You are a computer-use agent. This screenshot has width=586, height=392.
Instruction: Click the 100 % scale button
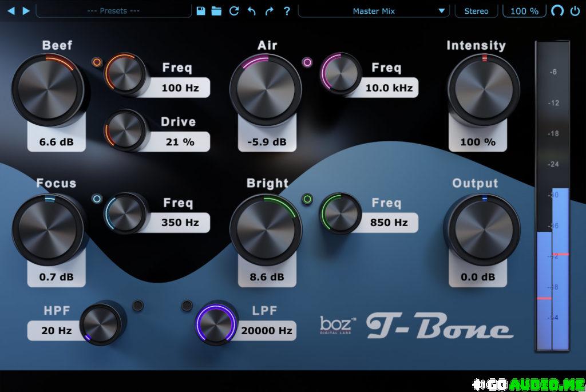(524, 11)
